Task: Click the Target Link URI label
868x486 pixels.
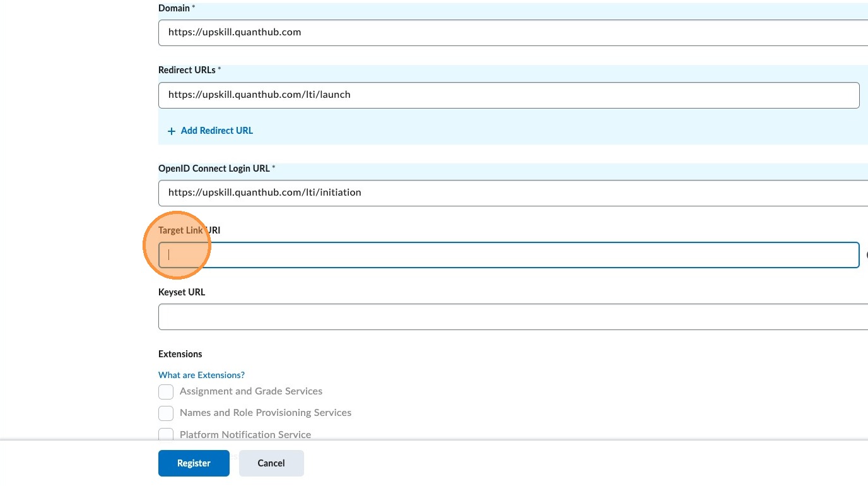Action: (x=189, y=230)
